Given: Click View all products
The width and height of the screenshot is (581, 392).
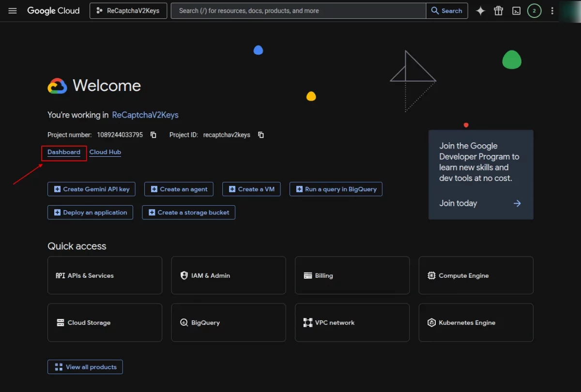Looking at the screenshot, I should [85, 367].
